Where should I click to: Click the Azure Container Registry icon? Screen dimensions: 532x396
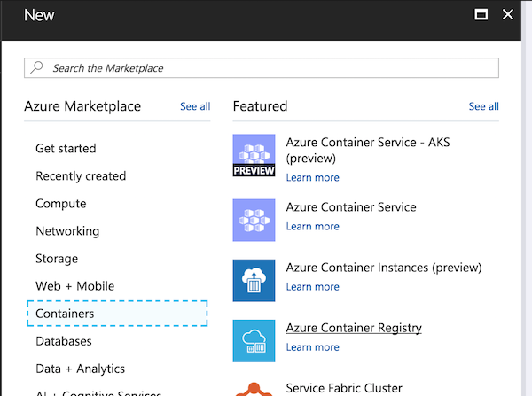click(x=254, y=341)
